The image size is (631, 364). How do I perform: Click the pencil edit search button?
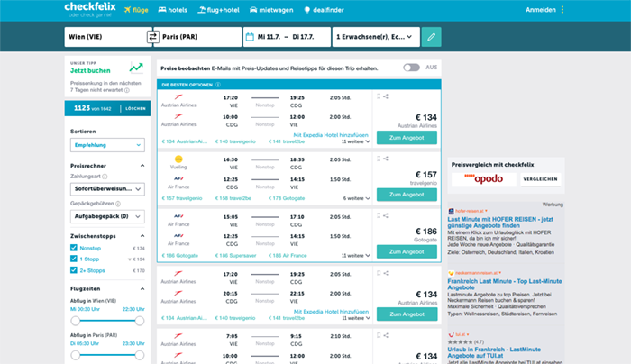[x=432, y=37]
